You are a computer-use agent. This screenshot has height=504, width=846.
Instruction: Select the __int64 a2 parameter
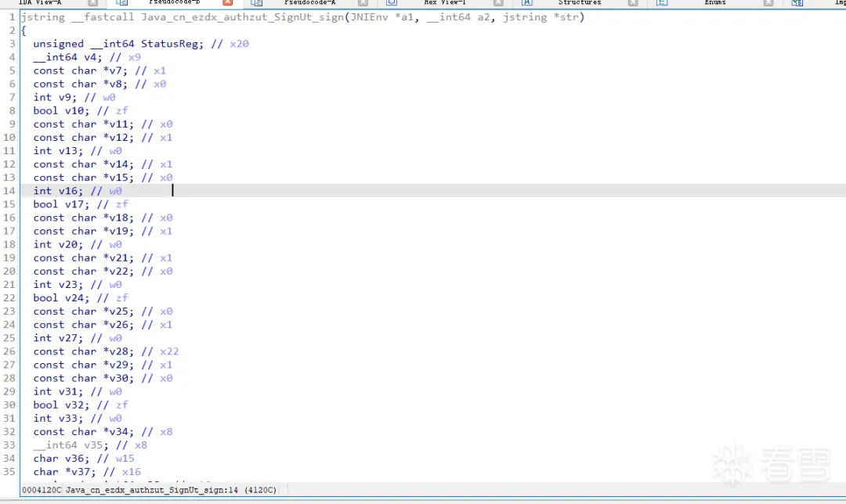point(460,17)
